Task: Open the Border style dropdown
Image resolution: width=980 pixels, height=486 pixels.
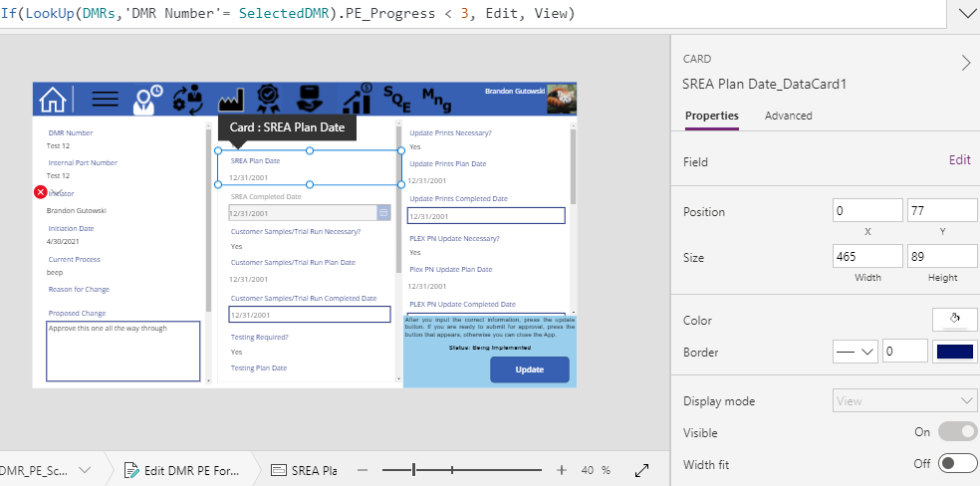Action: click(x=855, y=352)
